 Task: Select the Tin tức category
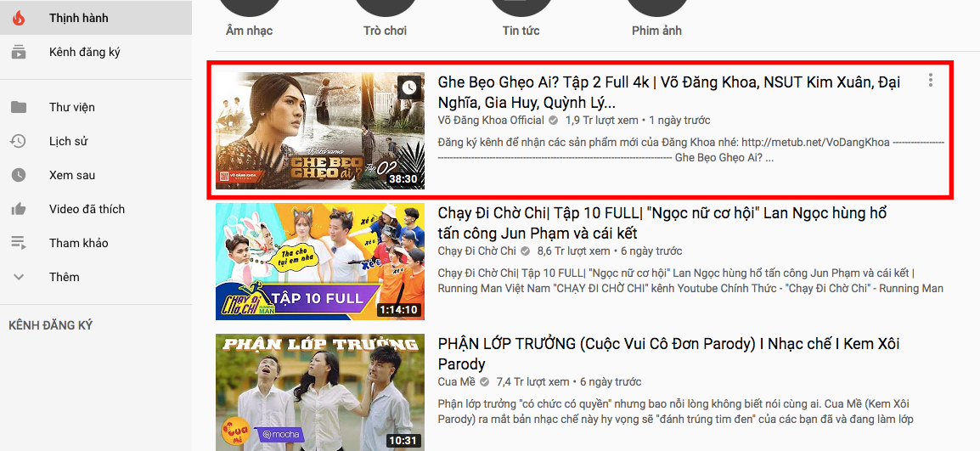(521, 31)
